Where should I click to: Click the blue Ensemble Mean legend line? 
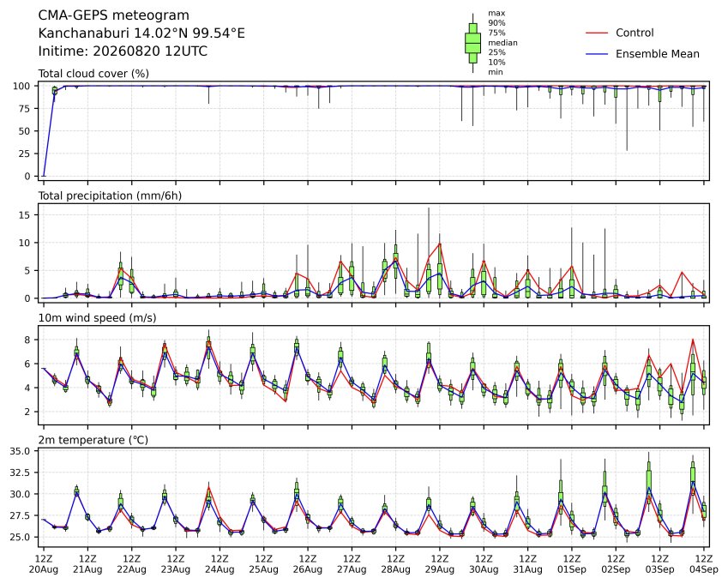coord(597,54)
